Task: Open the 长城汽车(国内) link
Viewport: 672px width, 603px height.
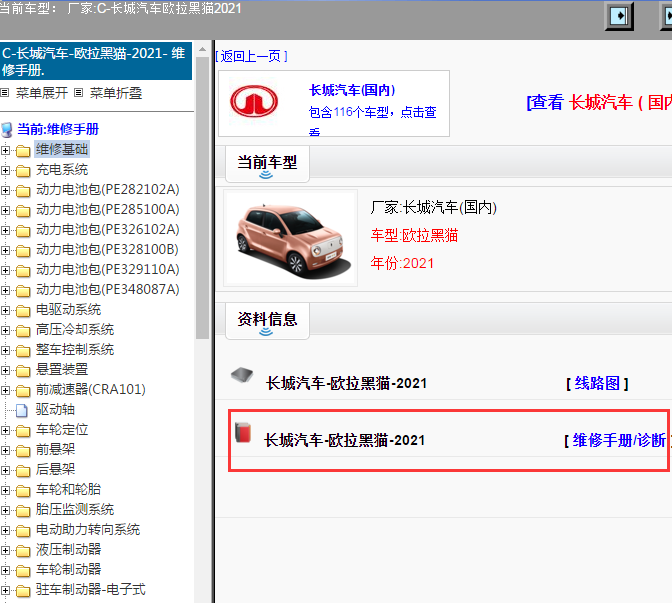Action: (352, 90)
